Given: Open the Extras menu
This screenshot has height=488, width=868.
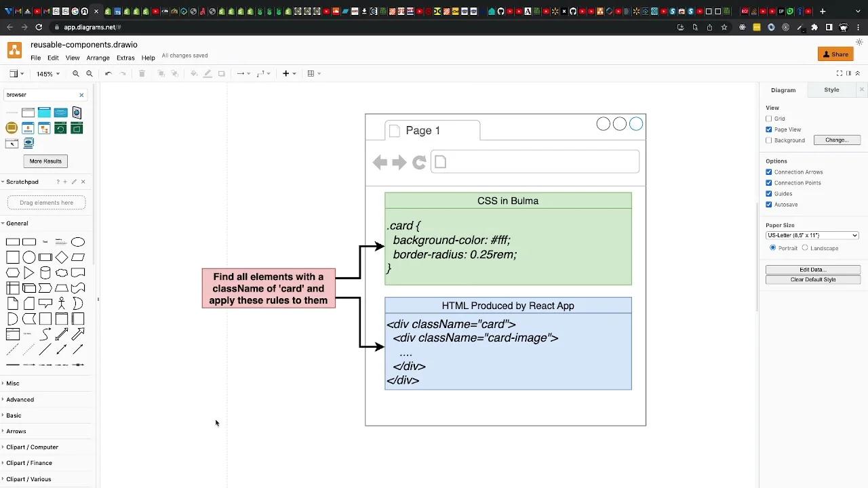Looking at the screenshot, I should pos(125,58).
